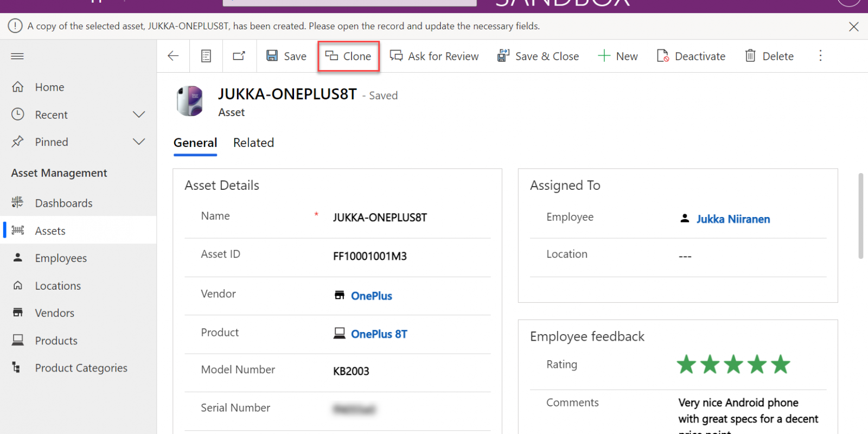Click the Products laptop icon

(18, 340)
